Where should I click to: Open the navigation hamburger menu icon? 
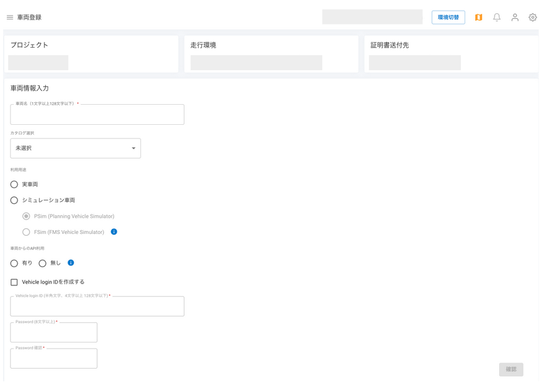[x=10, y=17]
